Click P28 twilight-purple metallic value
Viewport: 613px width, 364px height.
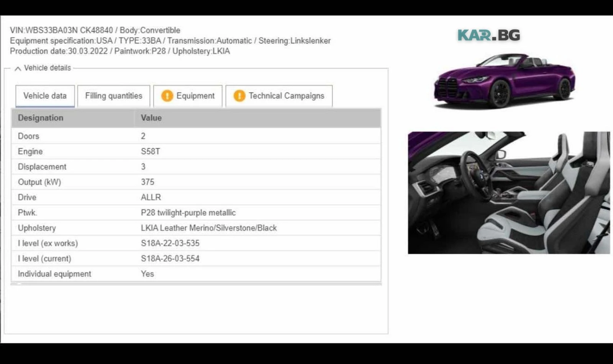pyautogui.click(x=188, y=213)
